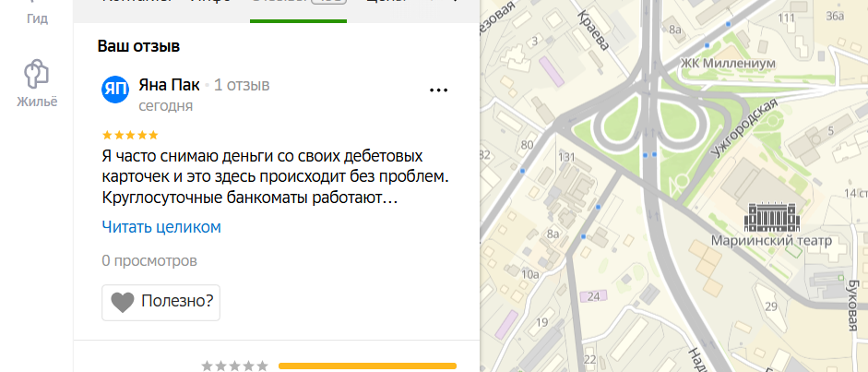Click the 'Ужгородская' street label
Screen dimensions: 868x372
(x=744, y=129)
